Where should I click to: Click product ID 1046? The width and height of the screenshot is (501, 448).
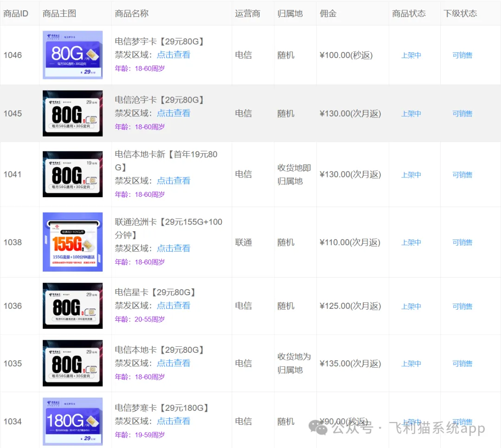(x=13, y=55)
